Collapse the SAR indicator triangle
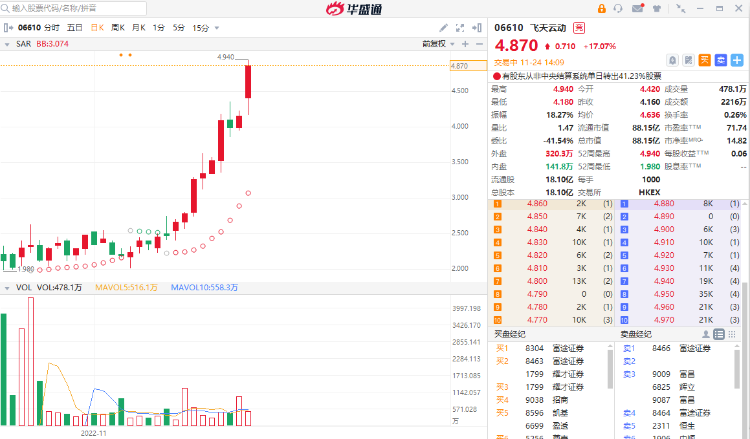 point(7,44)
